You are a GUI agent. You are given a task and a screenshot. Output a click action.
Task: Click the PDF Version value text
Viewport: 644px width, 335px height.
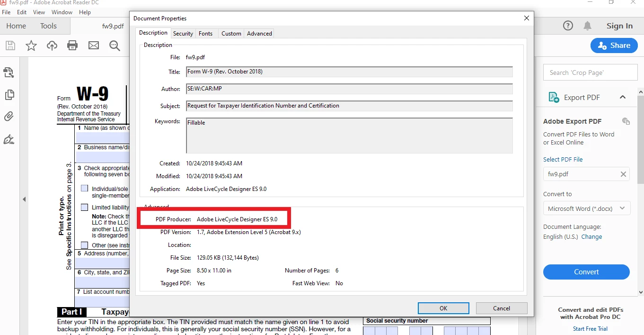249,232
